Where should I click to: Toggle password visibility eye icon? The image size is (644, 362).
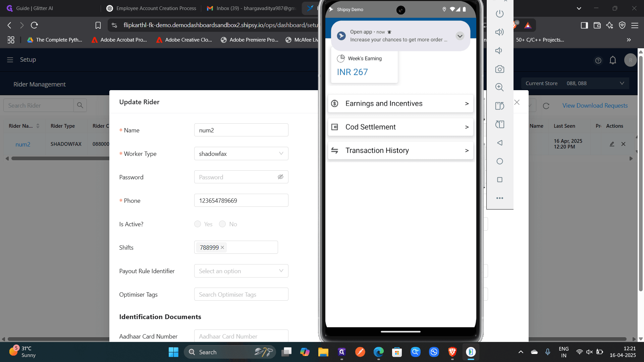(x=280, y=177)
